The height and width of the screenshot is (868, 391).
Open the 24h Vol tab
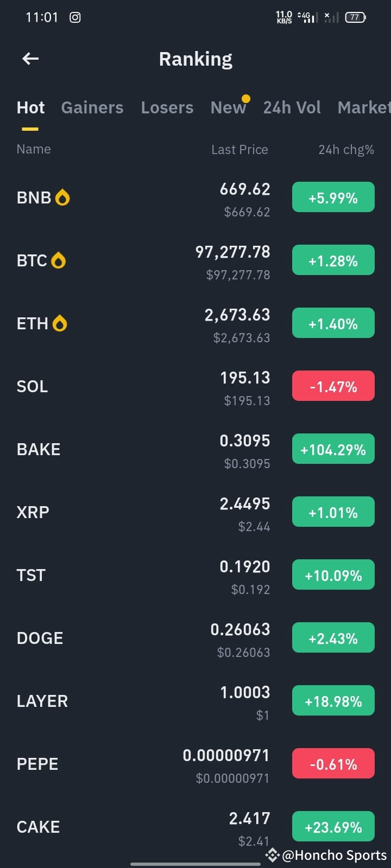(292, 107)
